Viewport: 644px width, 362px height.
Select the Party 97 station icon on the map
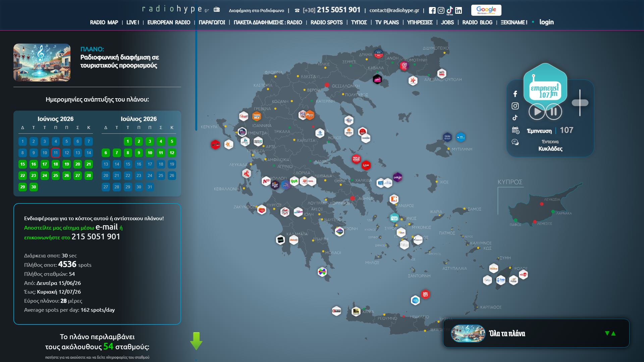point(310,115)
